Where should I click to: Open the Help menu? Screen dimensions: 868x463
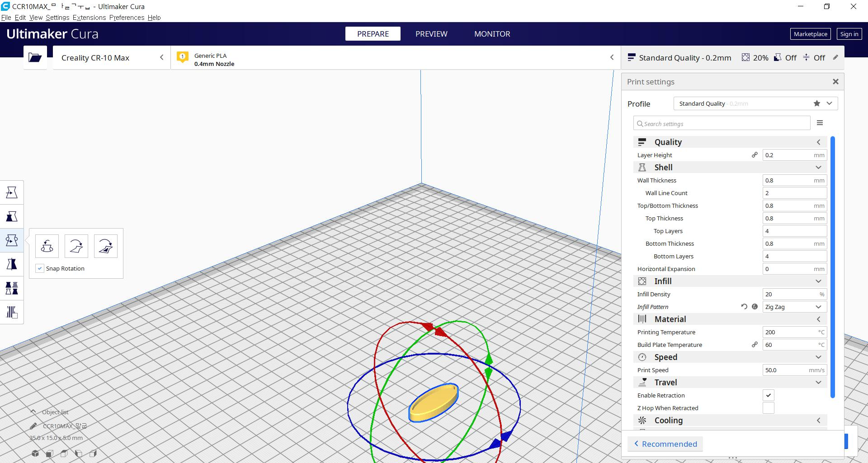tap(154, 17)
